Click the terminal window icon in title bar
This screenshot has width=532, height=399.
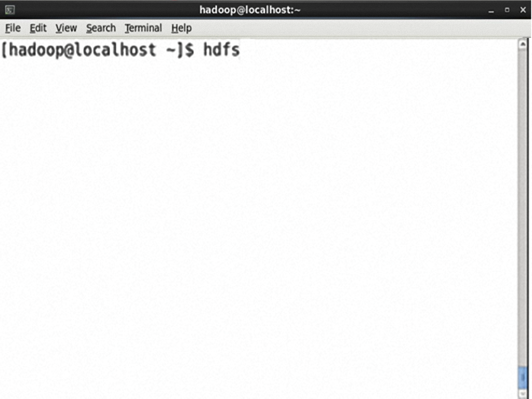tap(9, 10)
